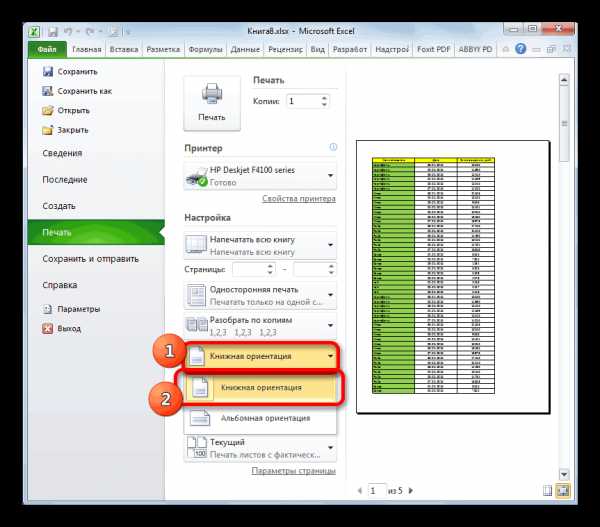Open the HP Deskjet F4100 series printer dropdown
Screen dimensions: 600x527
coord(260,176)
